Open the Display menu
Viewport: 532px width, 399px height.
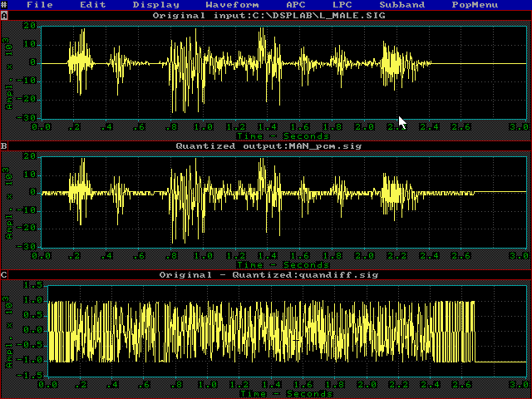(x=156, y=5)
